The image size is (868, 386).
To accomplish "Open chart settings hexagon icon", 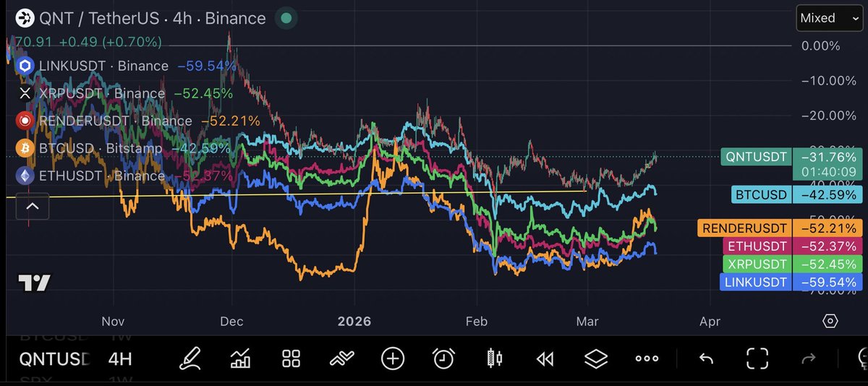I will pyautogui.click(x=830, y=321).
